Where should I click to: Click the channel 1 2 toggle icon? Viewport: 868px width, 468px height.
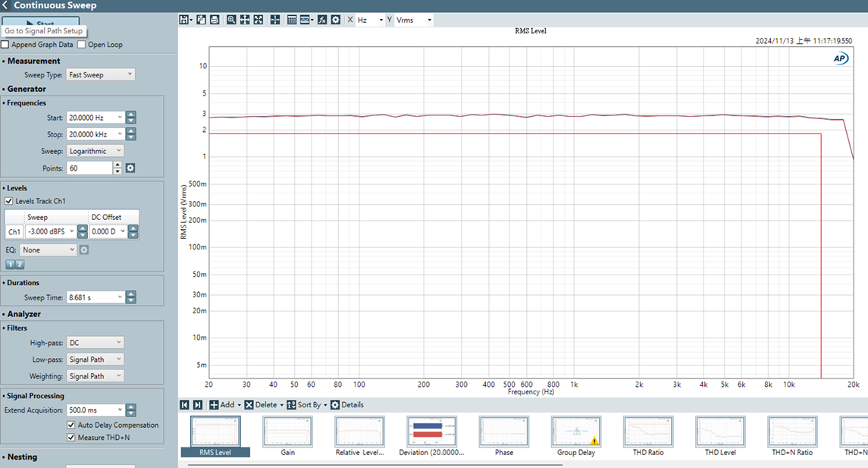(15, 265)
